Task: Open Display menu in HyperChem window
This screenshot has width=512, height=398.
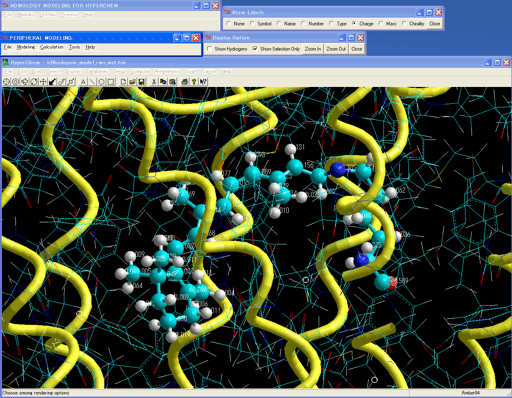Action: pos(73,71)
